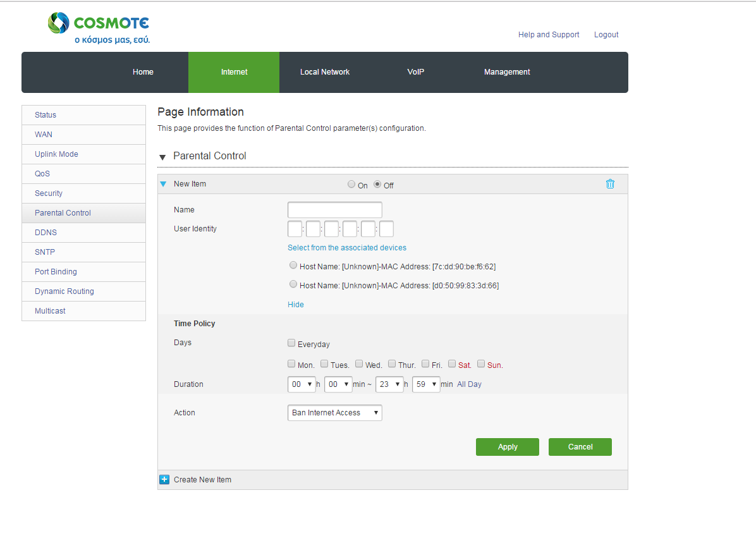Check the Fri. checkbox
The height and width of the screenshot is (538, 756).
425,364
